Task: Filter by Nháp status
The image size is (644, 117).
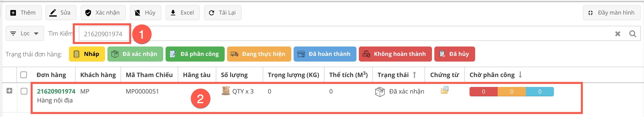Action: (87, 54)
